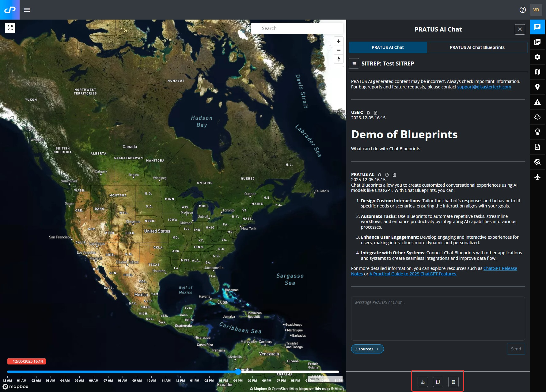546x392 pixels.
Task: Toggle map fullscreen mode
Action: coord(10,28)
